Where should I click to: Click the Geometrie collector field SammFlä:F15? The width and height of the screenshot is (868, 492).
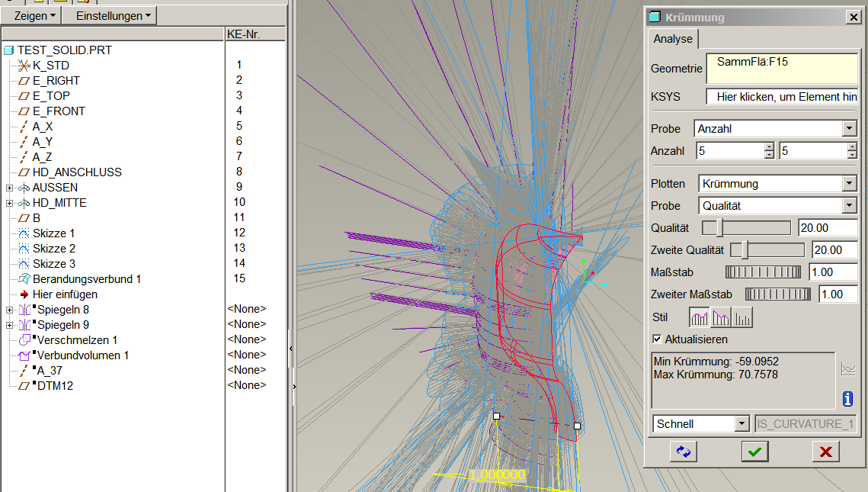[x=782, y=68]
